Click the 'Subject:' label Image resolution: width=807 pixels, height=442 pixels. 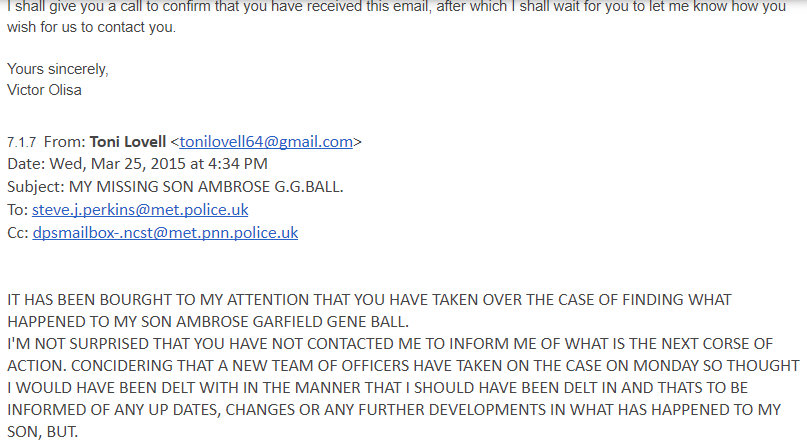point(38,187)
